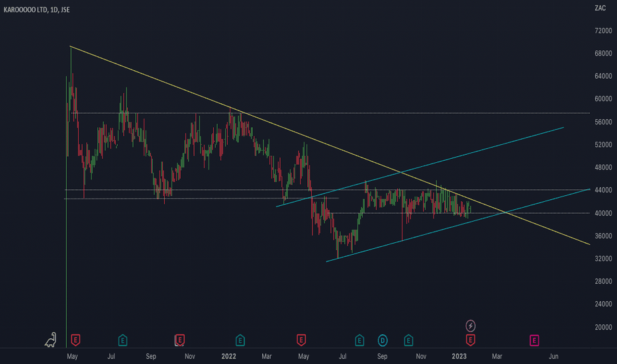Screen dimensions: 617x364
Task: Click the KAROOOOO LTD, 1D, JSE title
Action: [36, 9]
